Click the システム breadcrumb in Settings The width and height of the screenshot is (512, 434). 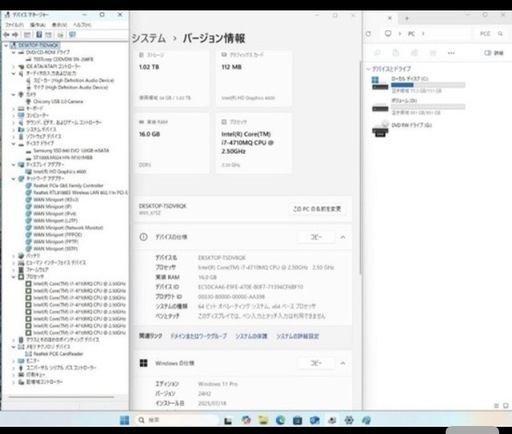149,38
